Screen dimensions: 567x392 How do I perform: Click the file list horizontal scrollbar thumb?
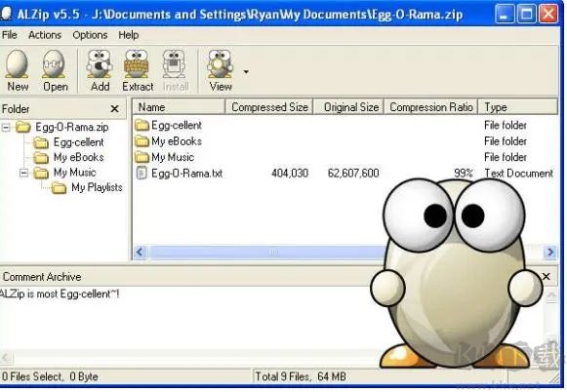click(x=268, y=253)
